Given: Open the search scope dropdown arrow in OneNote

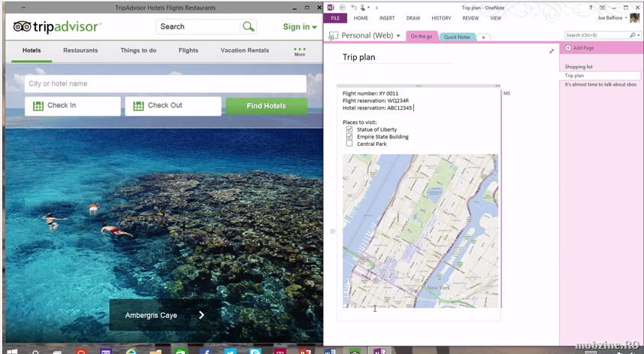Looking at the screenshot, I should point(639,35).
